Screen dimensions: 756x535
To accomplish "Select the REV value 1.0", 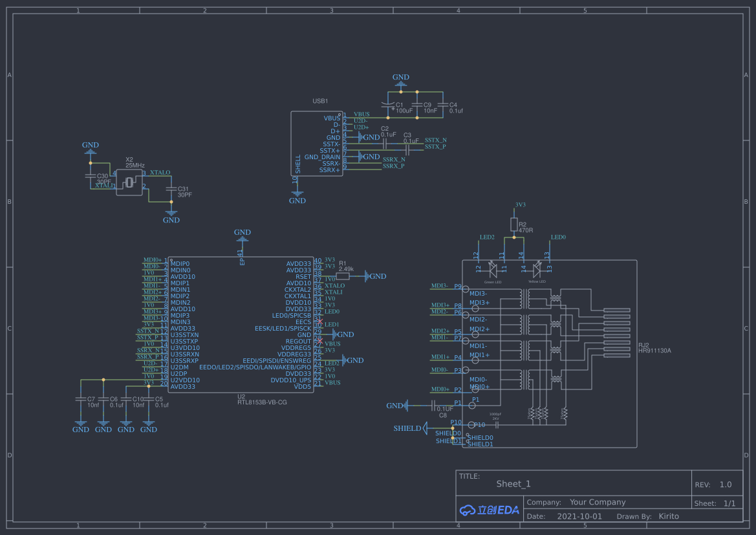I will click(x=726, y=485).
